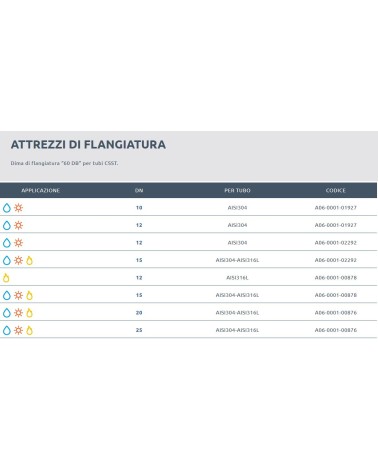Click the flame icon in DN 20 row
This screenshot has height=472, width=378.
coord(29,313)
